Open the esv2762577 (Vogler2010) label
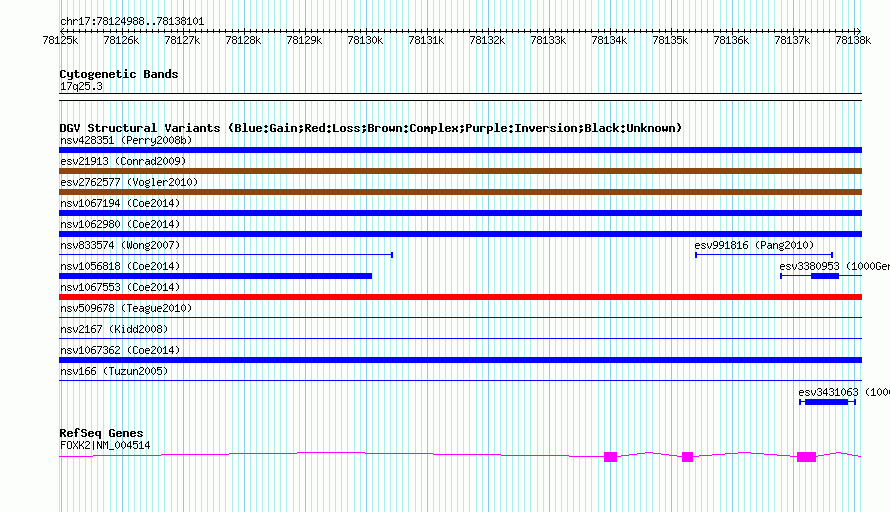 [129, 182]
